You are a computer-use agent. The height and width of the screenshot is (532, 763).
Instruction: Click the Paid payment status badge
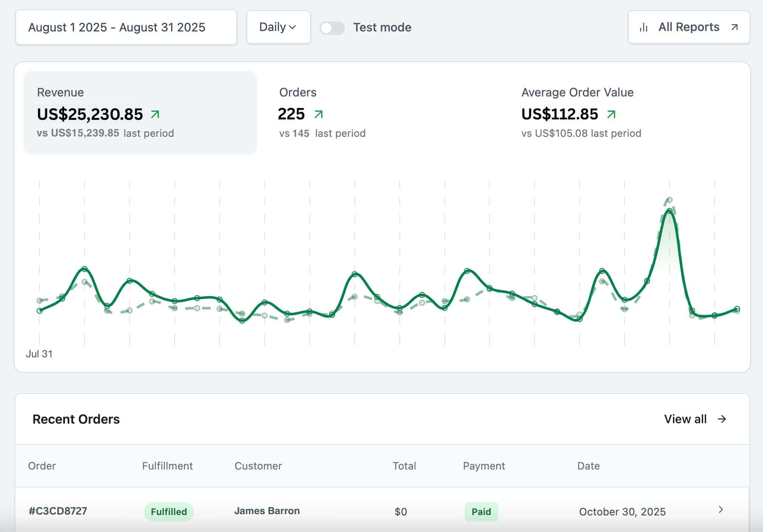[x=481, y=512]
